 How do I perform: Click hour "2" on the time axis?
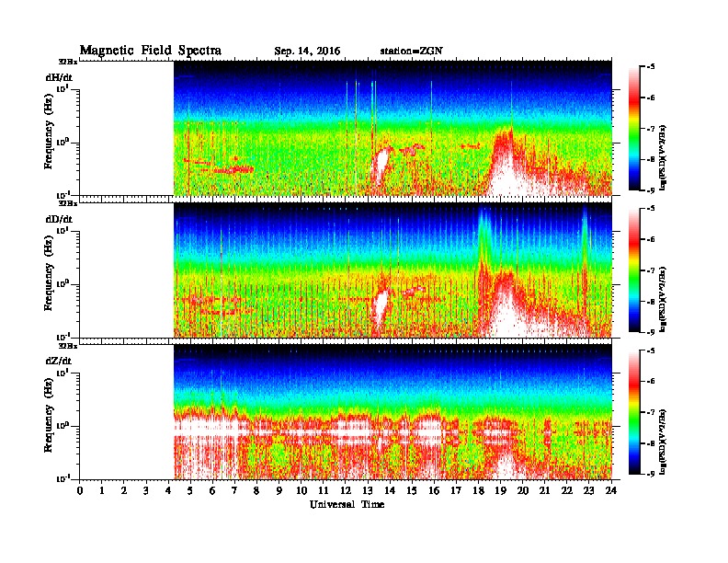[x=124, y=491]
